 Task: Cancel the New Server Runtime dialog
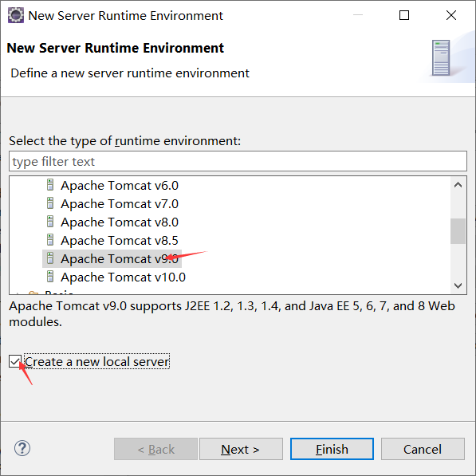pyautogui.click(x=423, y=449)
